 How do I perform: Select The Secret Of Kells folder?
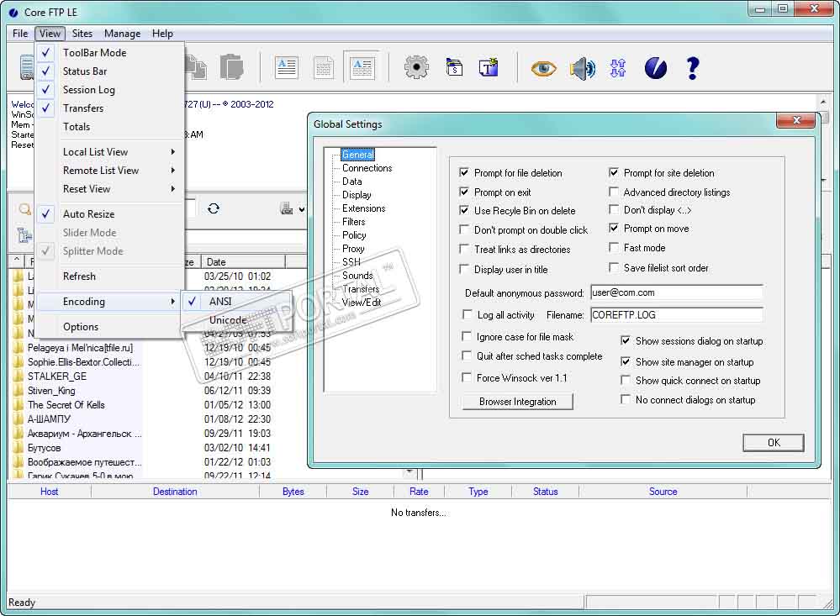pos(66,405)
